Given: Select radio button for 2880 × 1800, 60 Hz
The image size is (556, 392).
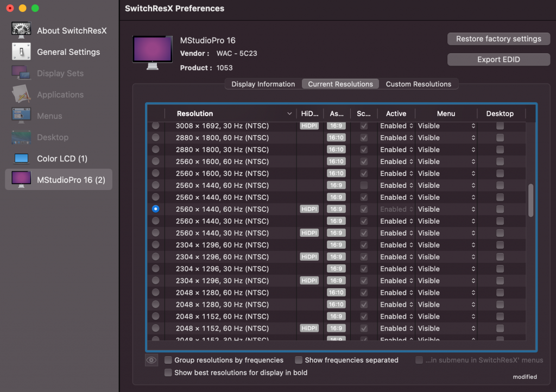Looking at the screenshot, I should (x=156, y=137).
